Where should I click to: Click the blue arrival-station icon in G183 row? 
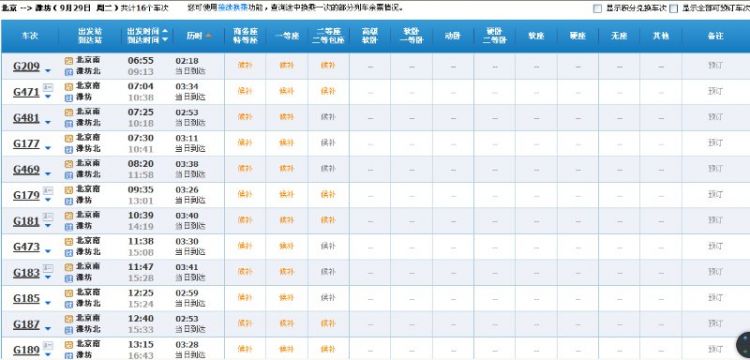(69, 278)
